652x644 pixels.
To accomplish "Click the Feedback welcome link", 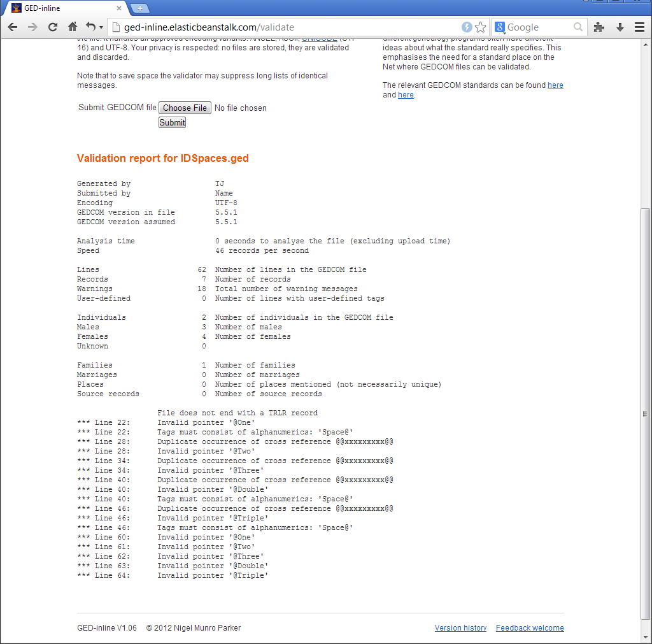I will click(529, 627).
